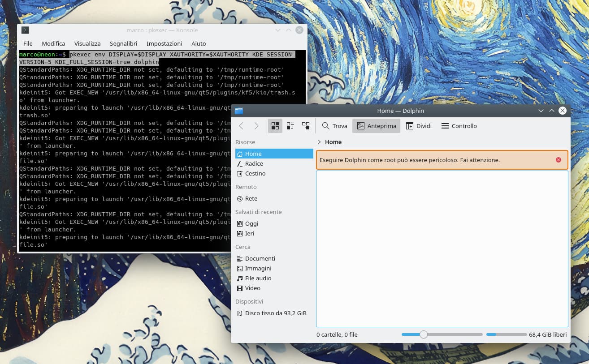
Task: Dismiss the root warning message
Action: point(559,160)
